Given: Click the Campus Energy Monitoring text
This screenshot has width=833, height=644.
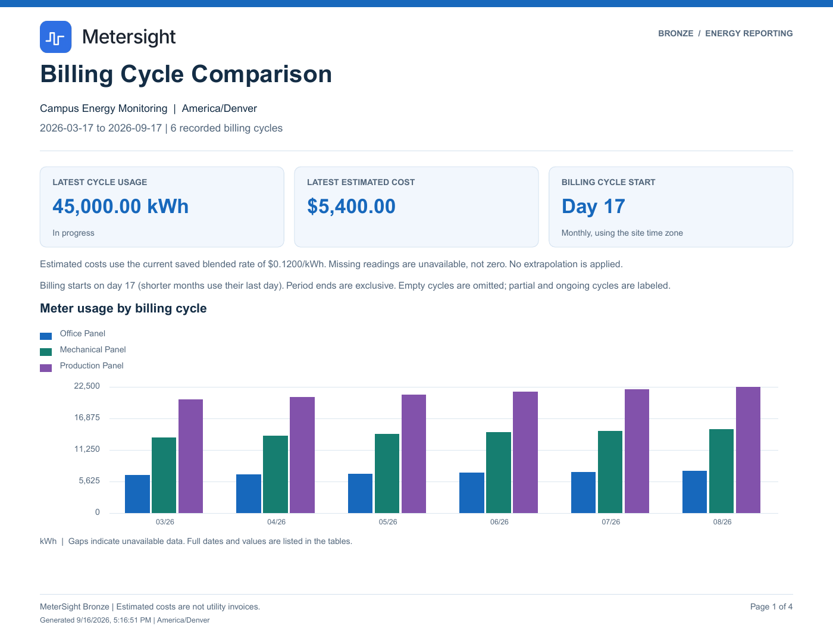Looking at the screenshot, I should pyautogui.click(x=104, y=108).
